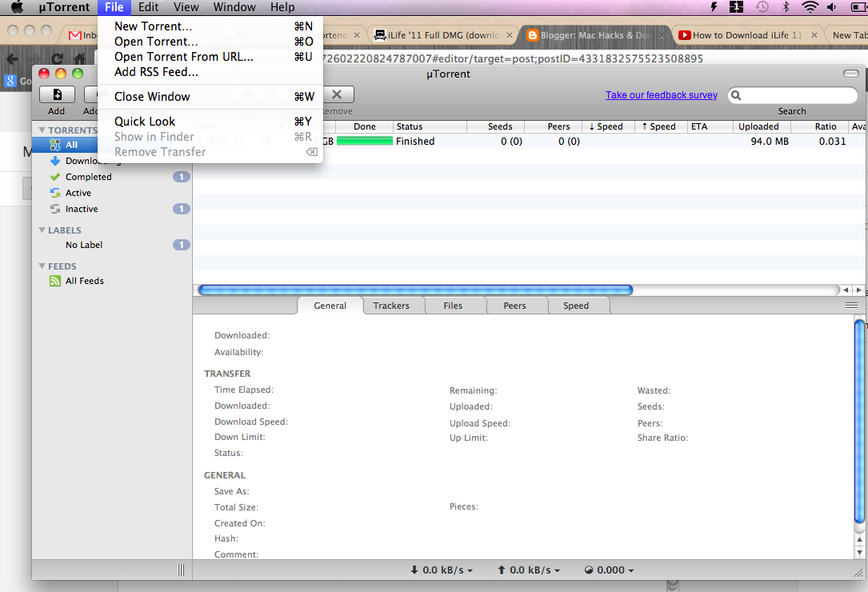This screenshot has width=868, height=592.
Task: Open the Help menu
Action: (282, 7)
